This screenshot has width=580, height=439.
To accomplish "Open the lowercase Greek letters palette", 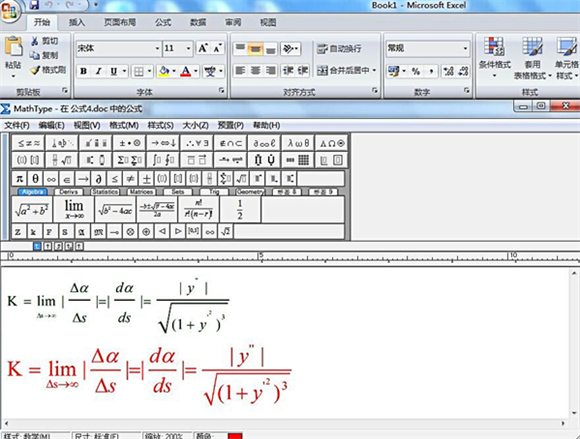I will click(x=298, y=143).
